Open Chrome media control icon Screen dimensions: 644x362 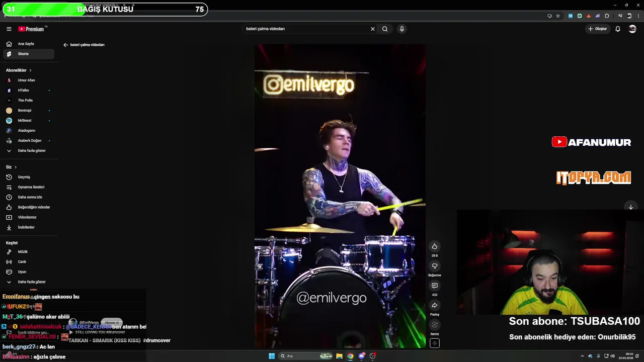point(620,16)
